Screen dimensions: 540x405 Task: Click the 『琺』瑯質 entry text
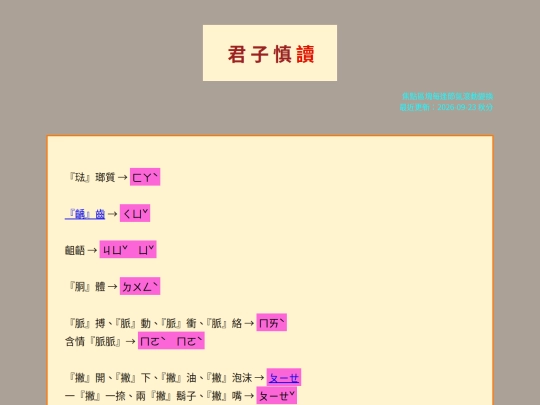(x=91, y=177)
